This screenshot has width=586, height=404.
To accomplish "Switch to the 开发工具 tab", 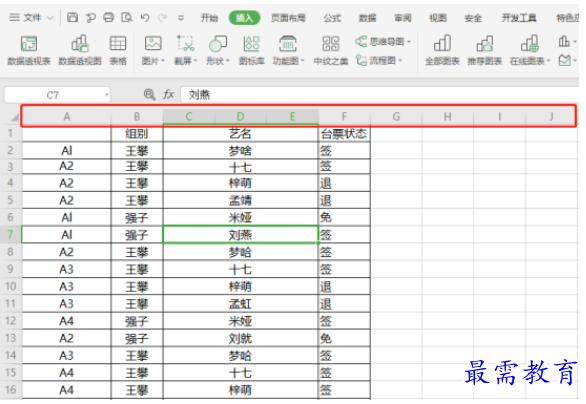I will tap(519, 18).
